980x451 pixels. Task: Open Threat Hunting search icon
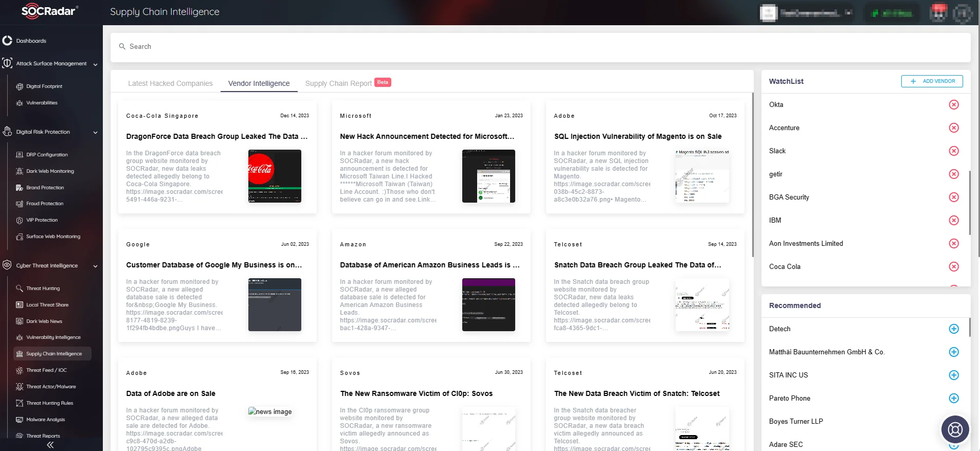pos(20,288)
